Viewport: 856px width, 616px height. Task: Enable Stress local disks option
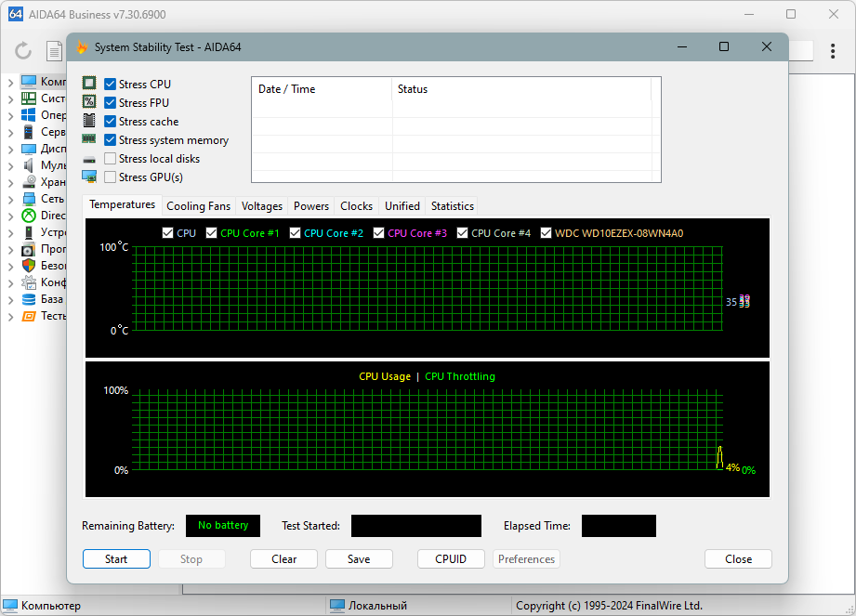(110, 158)
